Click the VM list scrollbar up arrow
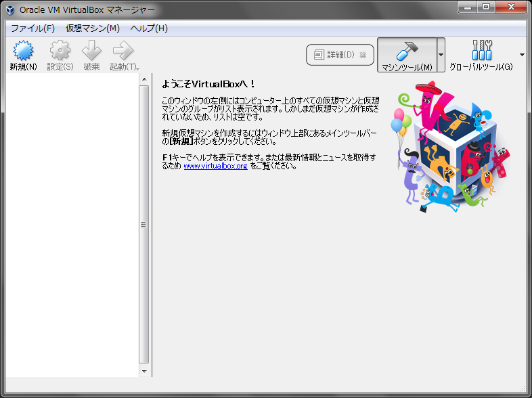This screenshot has width=532, height=398. [x=144, y=79]
